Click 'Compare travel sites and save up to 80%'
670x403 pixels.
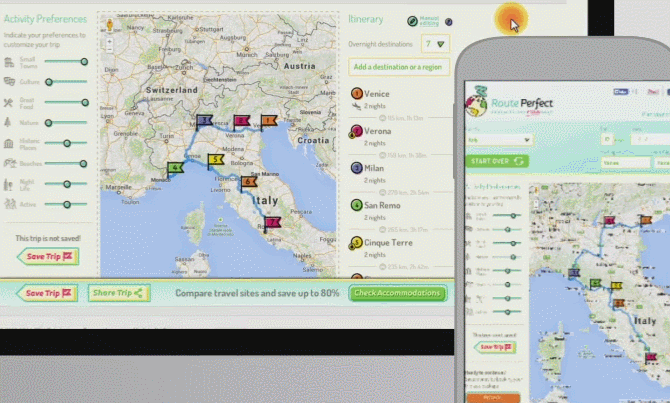pyautogui.click(x=257, y=293)
